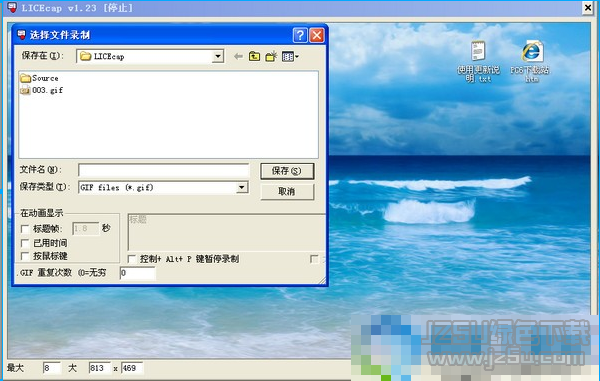Click the 标题帧 seconds field 1.8

pyautogui.click(x=86, y=229)
